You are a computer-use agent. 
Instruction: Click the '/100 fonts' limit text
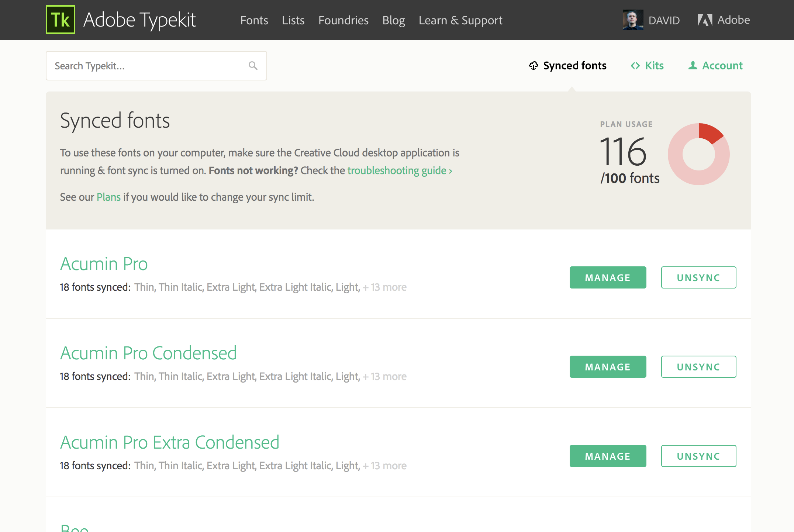point(630,178)
